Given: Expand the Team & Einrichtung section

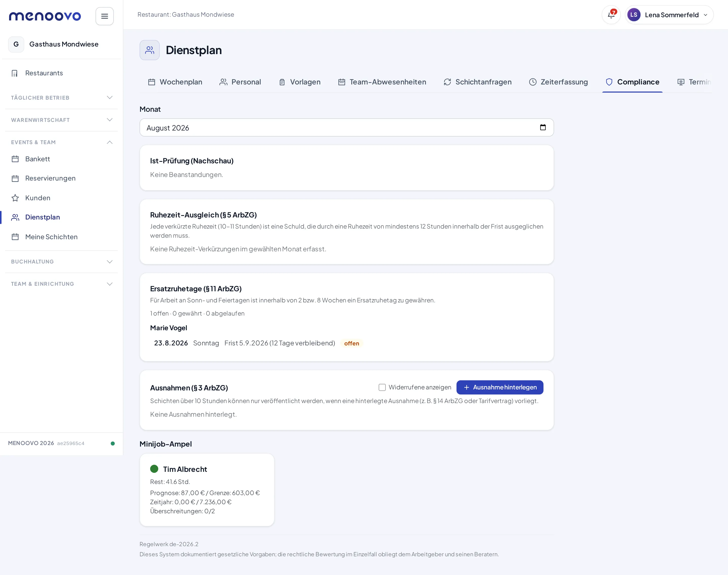Looking at the screenshot, I should [62, 284].
